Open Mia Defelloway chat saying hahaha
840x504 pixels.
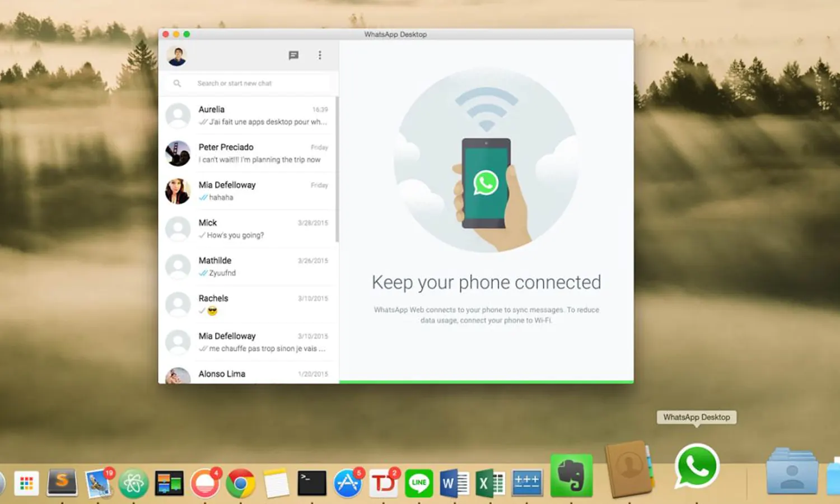click(x=249, y=191)
